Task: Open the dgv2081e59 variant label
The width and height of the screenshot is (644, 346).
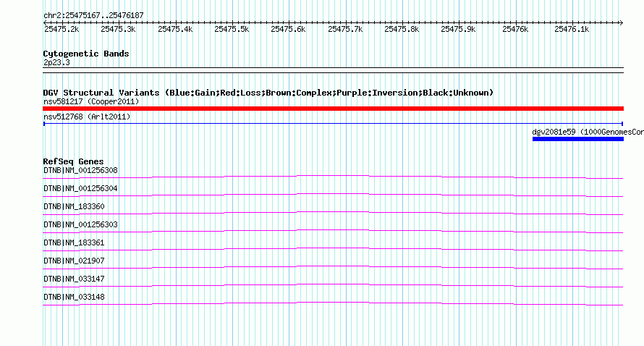Action: coord(588,132)
